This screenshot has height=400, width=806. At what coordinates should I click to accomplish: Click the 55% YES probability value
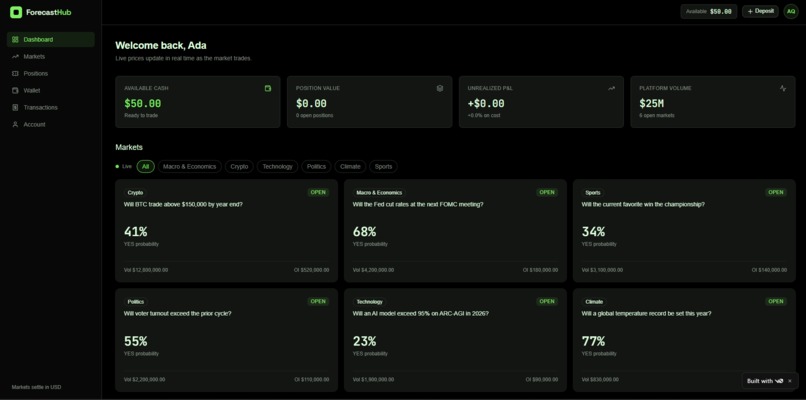[x=135, y=341]
